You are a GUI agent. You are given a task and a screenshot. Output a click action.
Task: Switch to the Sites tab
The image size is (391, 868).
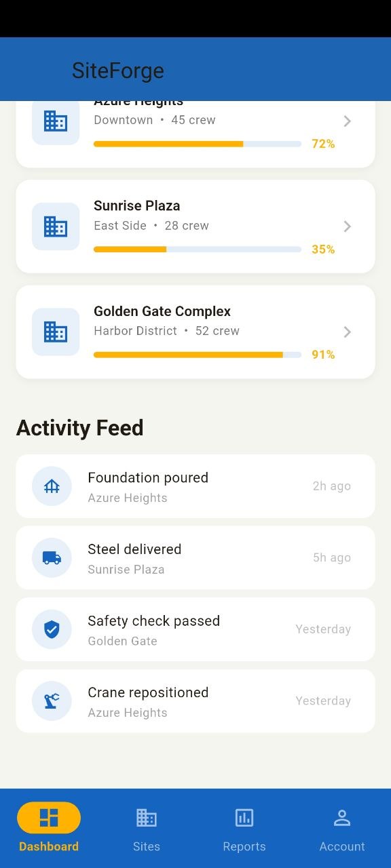[146, 827]
